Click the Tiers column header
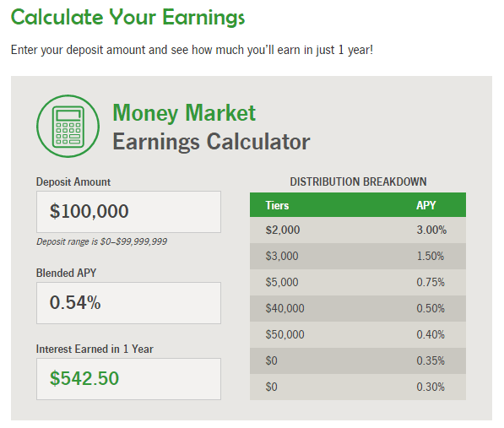Screen dimensions: 504x428 pos(277,205)
